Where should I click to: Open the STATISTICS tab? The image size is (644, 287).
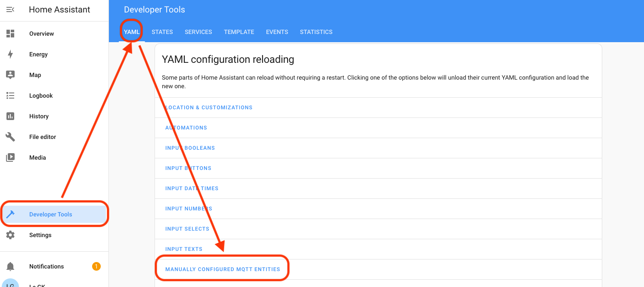(x=316, y=32)
